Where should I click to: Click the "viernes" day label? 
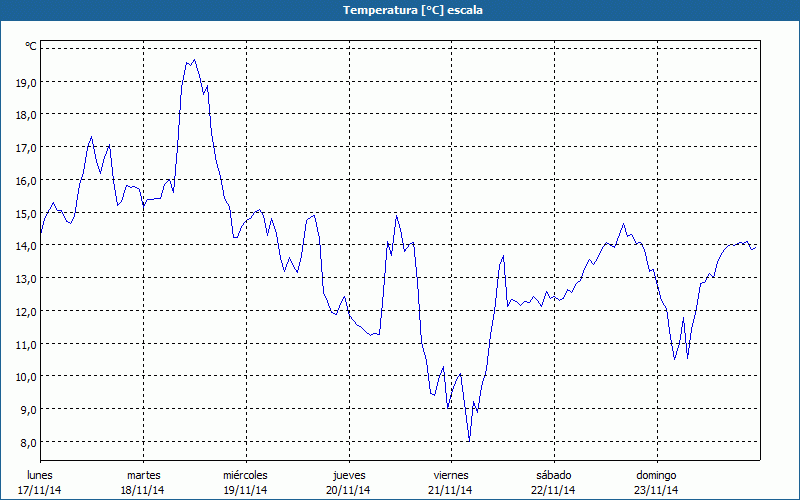click(x=450, y=475)
